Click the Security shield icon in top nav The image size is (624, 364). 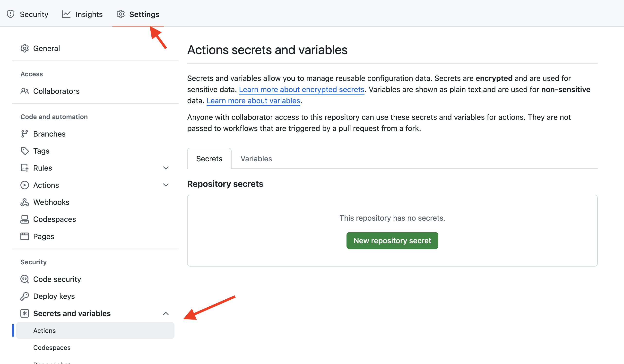coord(11,14)
